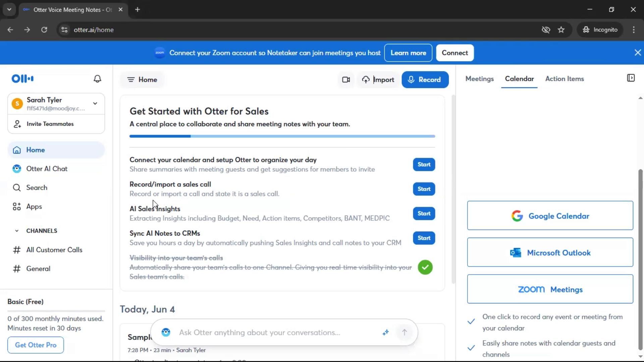Click the Otter logo in sidebar
644x362 pixels.
click(22, 79)
